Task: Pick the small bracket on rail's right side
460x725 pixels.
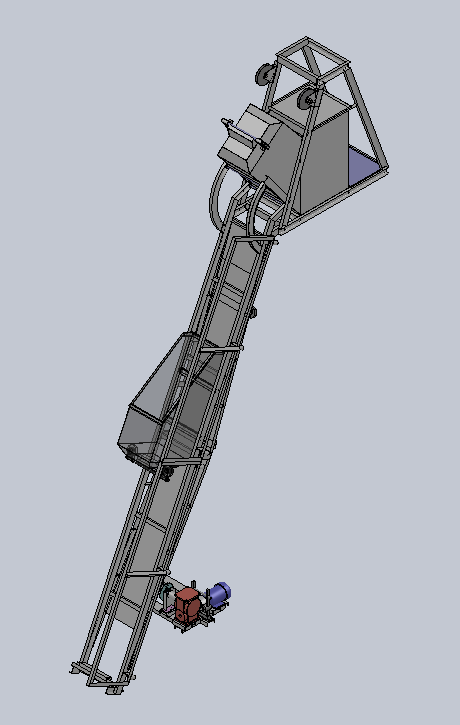Action: coord(253,312)
